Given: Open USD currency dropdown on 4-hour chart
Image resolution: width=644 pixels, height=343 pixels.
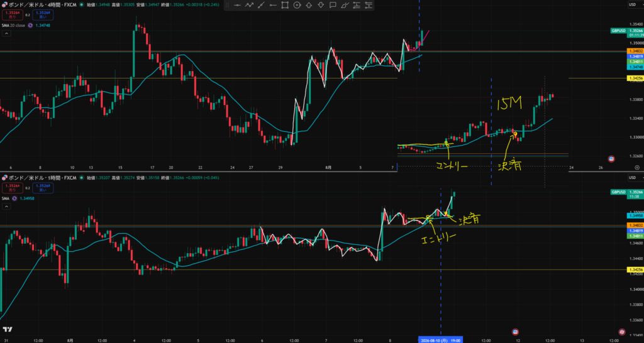Looking at the screenshot, I should [x=635, y=4].
